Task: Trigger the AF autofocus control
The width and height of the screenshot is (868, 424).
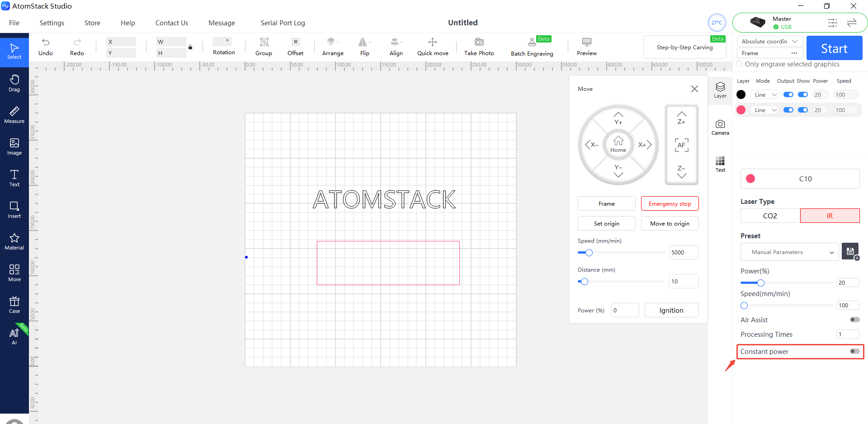Action: click(682, 145)
